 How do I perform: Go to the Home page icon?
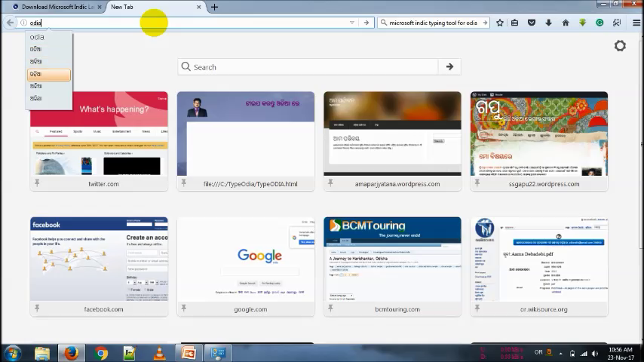566,23
